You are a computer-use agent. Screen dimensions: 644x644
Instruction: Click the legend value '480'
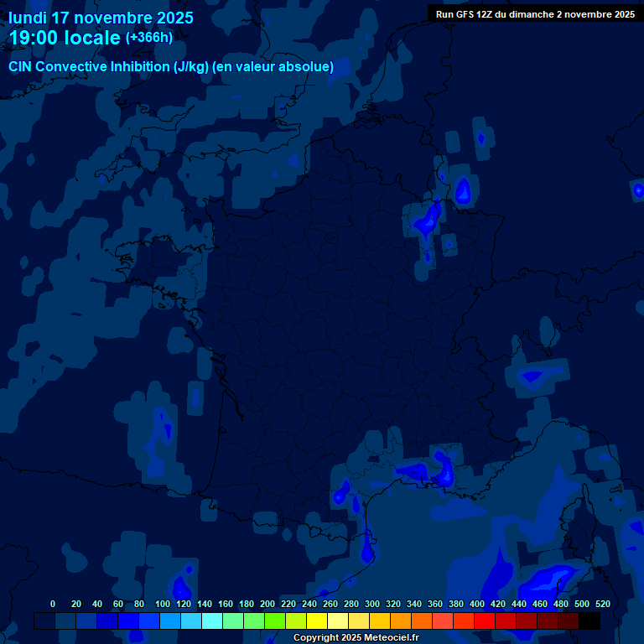click(561, 604)
